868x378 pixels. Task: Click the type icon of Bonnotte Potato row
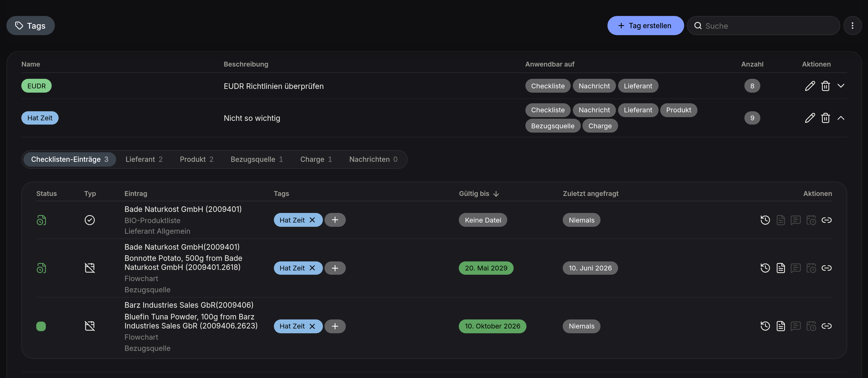click(x=90, y=268)
